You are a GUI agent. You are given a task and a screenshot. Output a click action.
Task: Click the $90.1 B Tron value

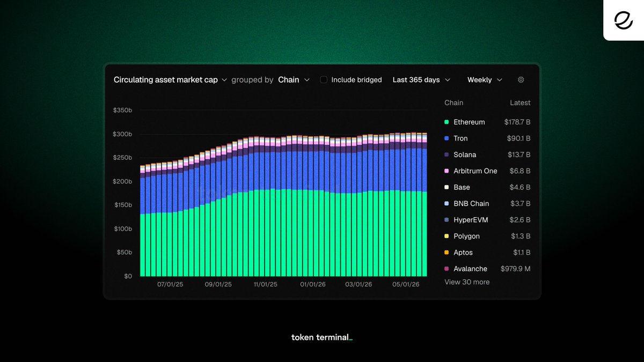pos(519,138)
